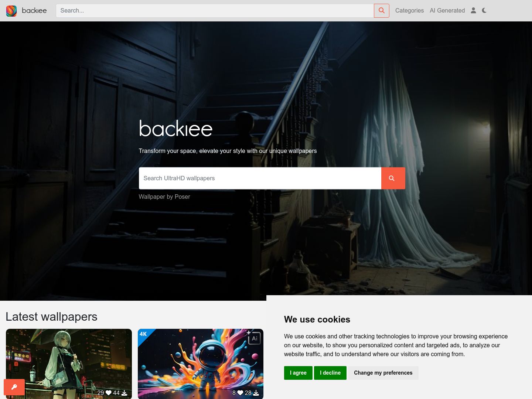The width and height of the screenshot is (532, 399).
Task: Click the 4K badge on astronaut wallpaper
Action: (143, 334)
